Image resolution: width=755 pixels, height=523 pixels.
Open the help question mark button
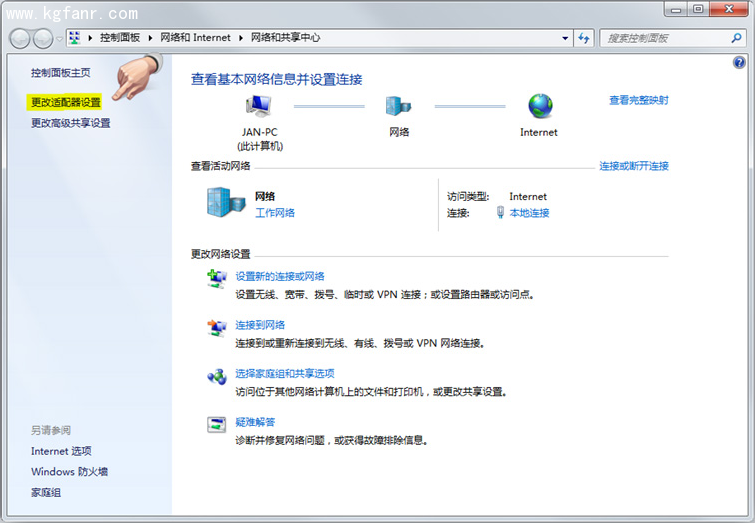pyautogui.click(x=740, y=62)
